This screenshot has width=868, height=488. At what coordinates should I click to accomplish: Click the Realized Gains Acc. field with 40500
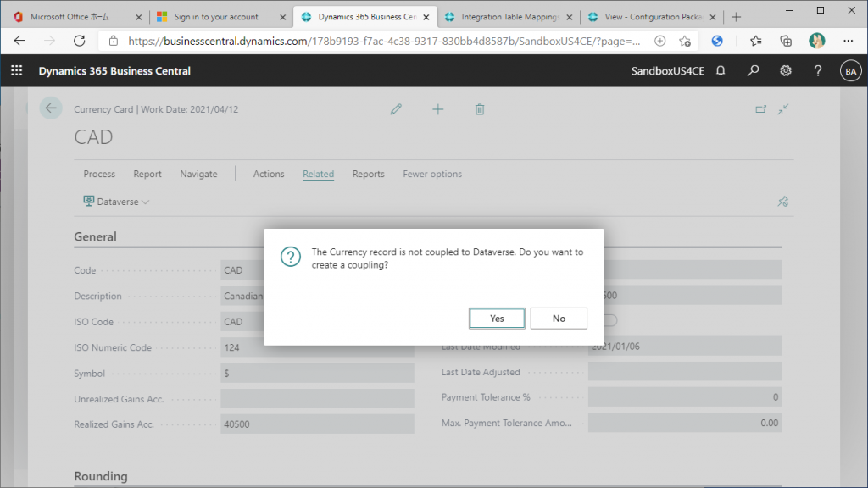click(317, 424)
